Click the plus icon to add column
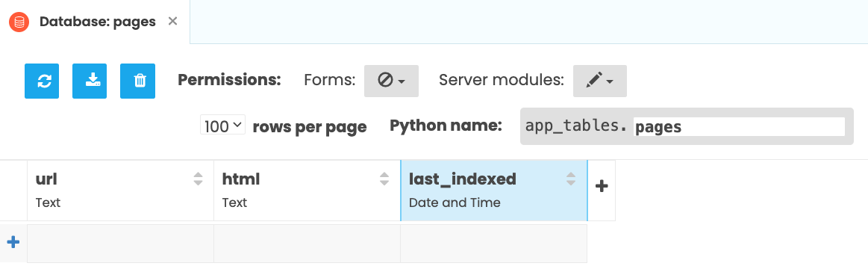The image size is (868, 272). [602, 186]
